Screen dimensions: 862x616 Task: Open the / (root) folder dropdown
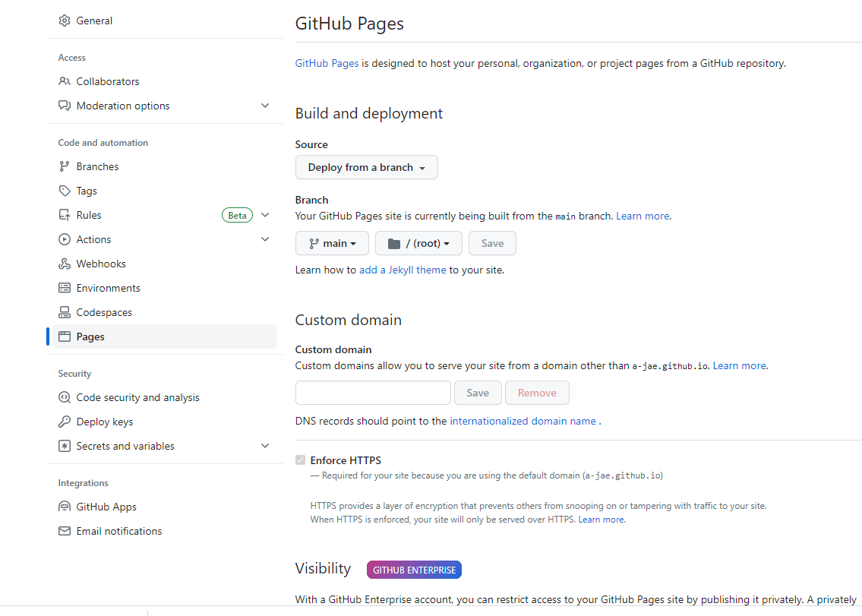(x=419, y=243)
